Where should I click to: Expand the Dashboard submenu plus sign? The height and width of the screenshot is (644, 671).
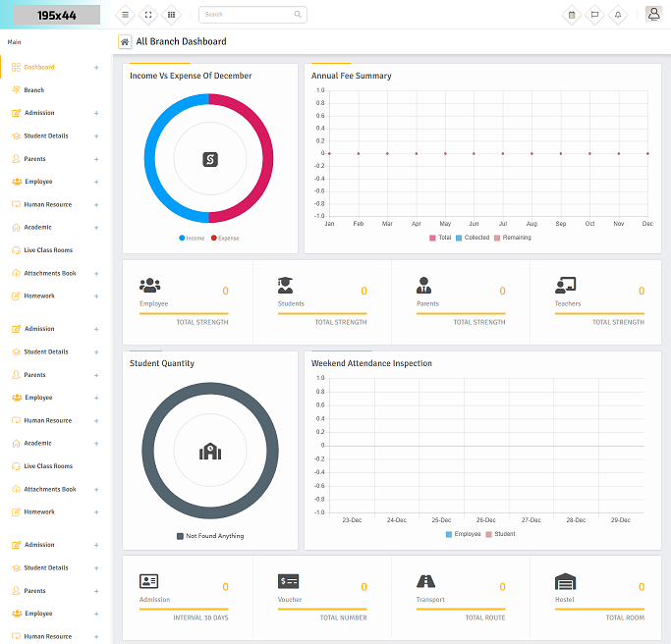pyautogui.click(x=96, y=68)
